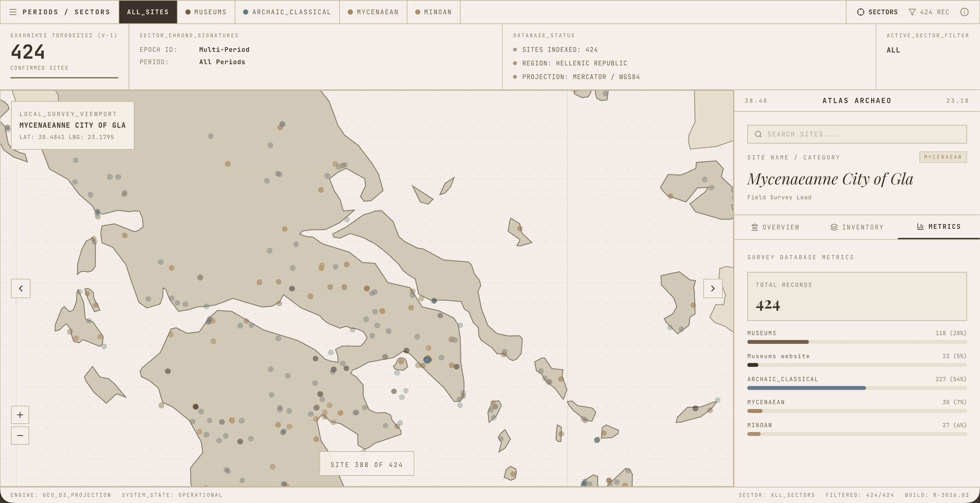Switch to the Overview tab
The width and height of the screenshot is (980, 503).
pos(775,227)
